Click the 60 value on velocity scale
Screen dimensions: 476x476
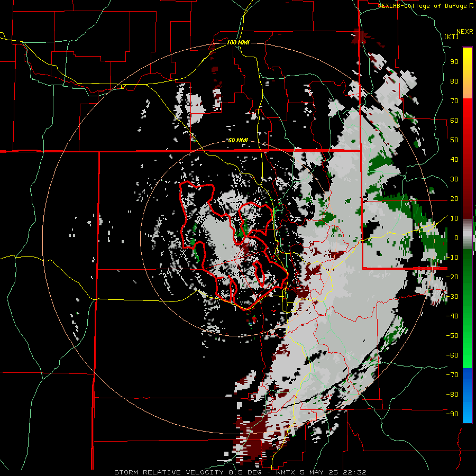[x=454, y=120]
